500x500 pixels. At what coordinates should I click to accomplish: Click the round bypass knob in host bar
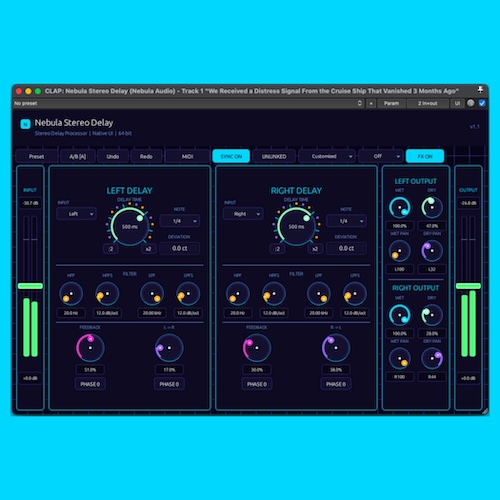click(x=471, y=103)
